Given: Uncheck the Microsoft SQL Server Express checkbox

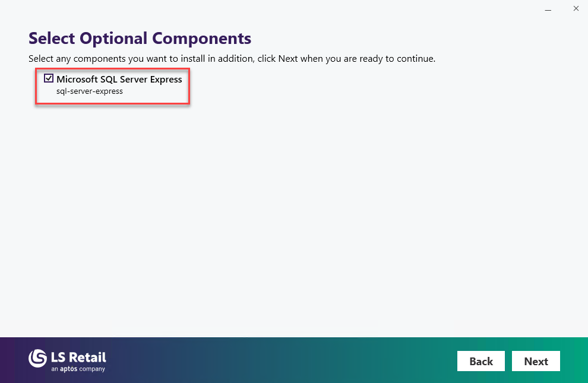Looking at the screenshot, I should (x=48, y=78).
